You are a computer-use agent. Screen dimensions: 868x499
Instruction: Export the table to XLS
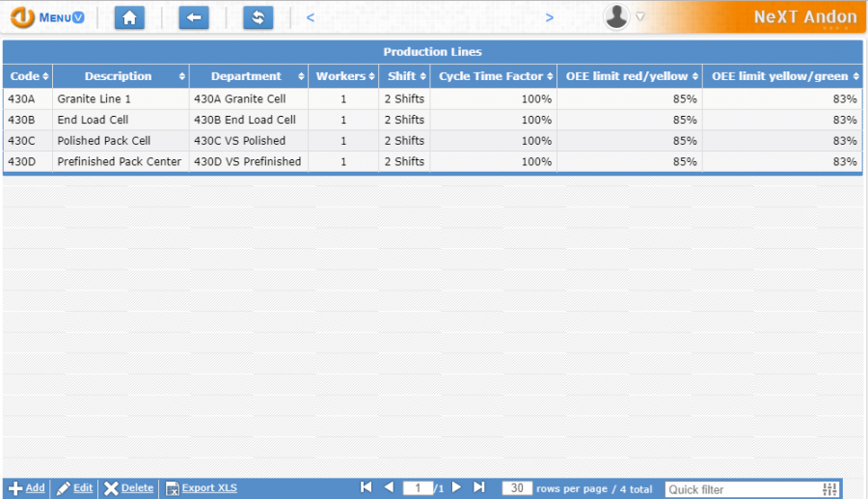tap(202, 488)
